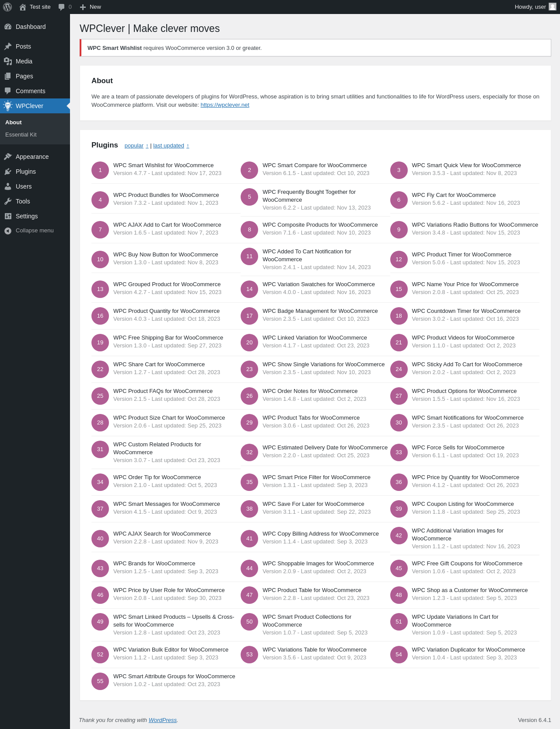Click the Test site name link

click(40, 7)
